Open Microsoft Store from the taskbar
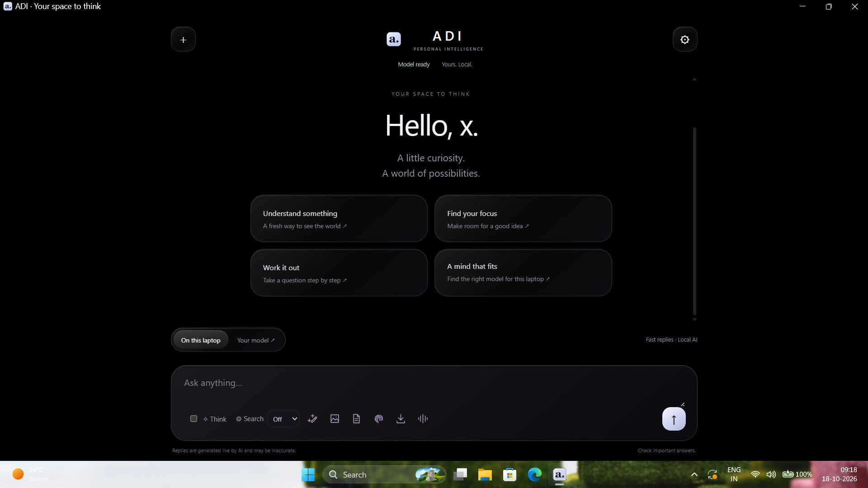This screenshot has width=868, height=488. 510,474
